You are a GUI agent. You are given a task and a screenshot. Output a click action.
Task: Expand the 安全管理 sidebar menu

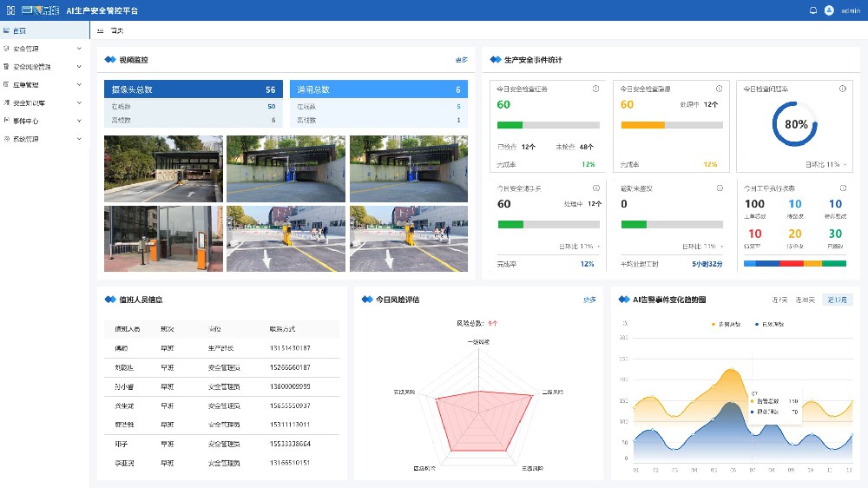pyautogui.click(x=43, y=49)
